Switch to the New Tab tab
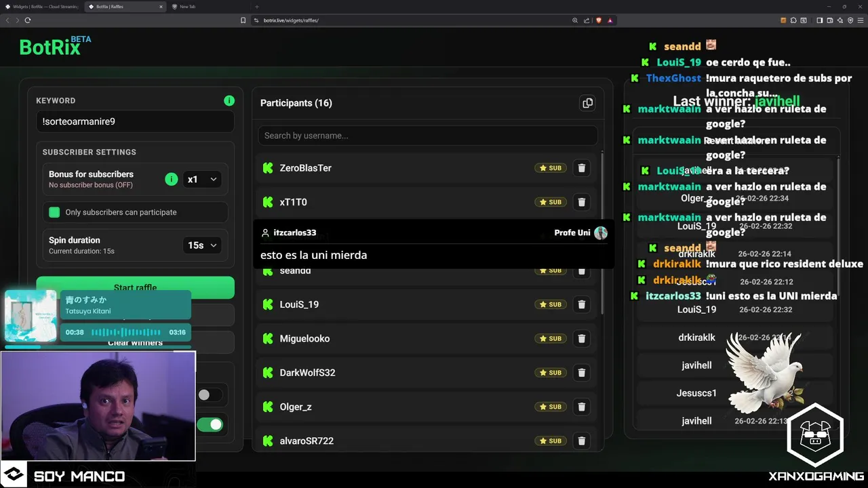 208,7
